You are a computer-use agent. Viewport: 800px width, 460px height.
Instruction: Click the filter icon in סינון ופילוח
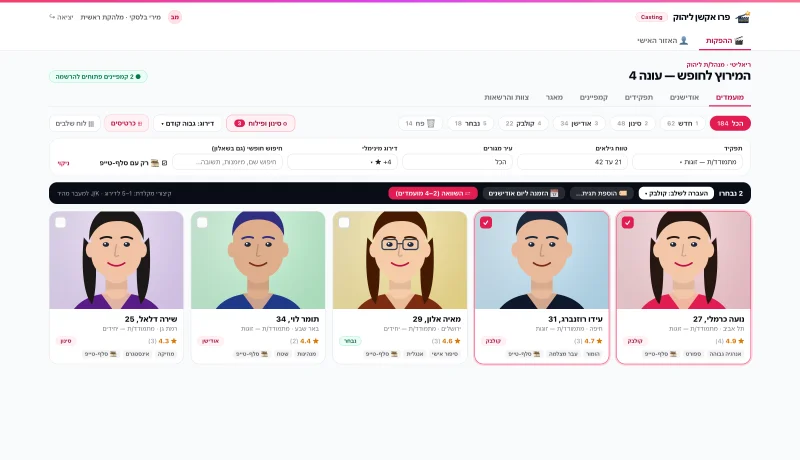[x=285, y=123]
